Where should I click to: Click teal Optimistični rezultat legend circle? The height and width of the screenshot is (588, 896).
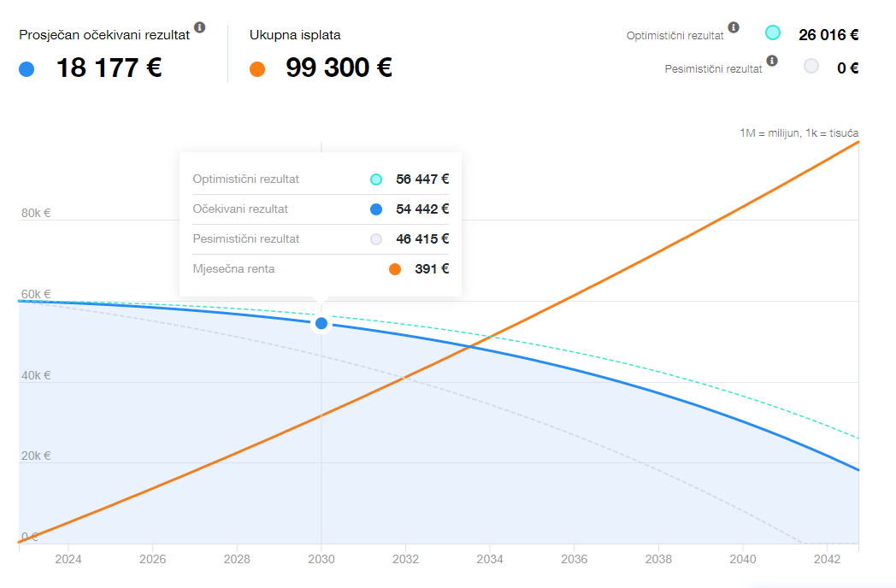tap(773, 33)
